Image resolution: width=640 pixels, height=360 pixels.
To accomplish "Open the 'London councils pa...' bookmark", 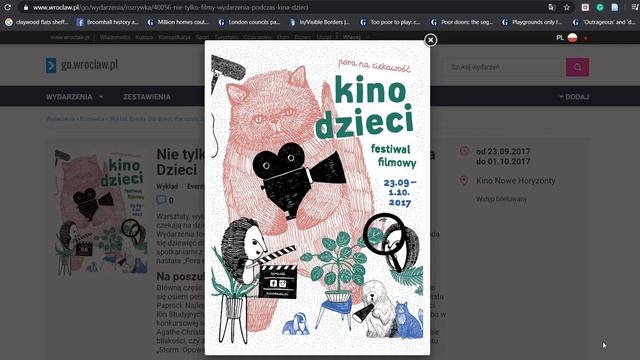I will 249,22.
